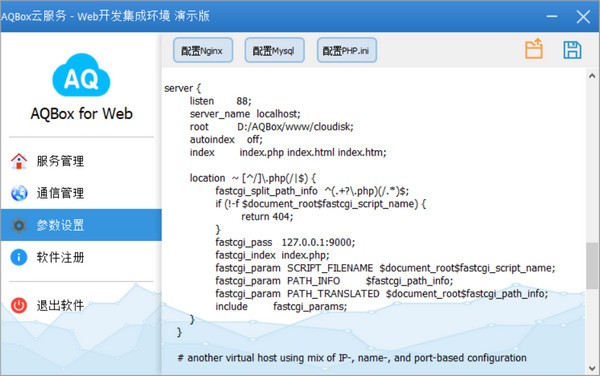Minimize the AQBox window
The image size is (600, 376).
(552, 16)
